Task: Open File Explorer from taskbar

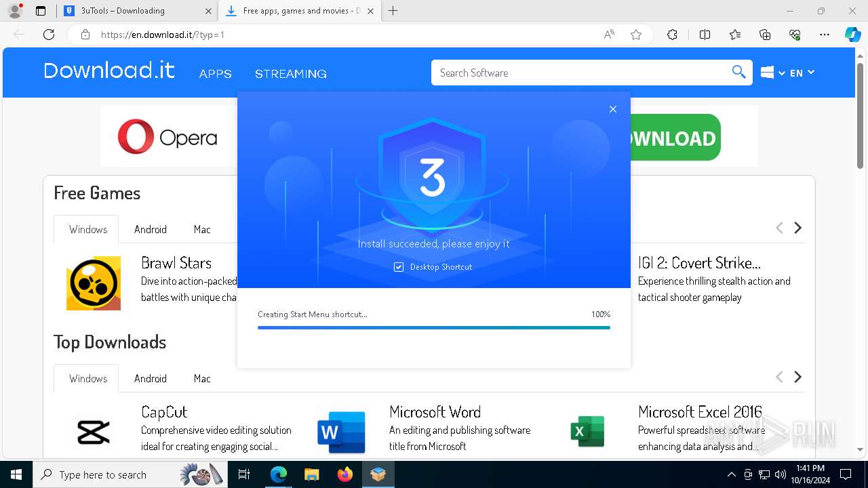Action: tap(311, 474)
